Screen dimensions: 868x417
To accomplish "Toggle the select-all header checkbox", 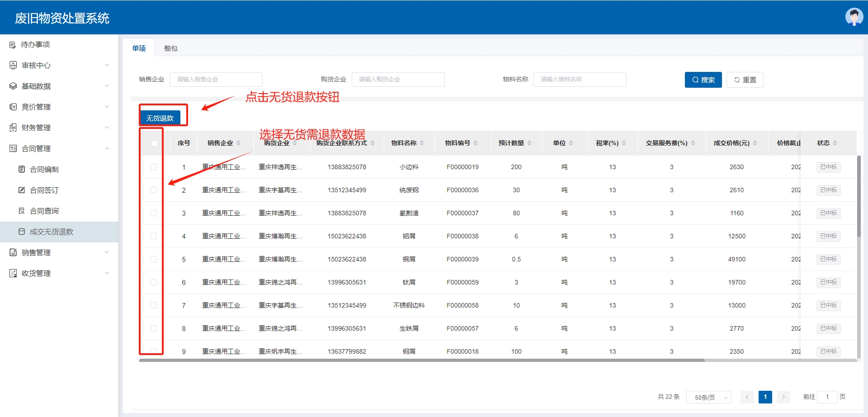I will click(x=154, y=143).
